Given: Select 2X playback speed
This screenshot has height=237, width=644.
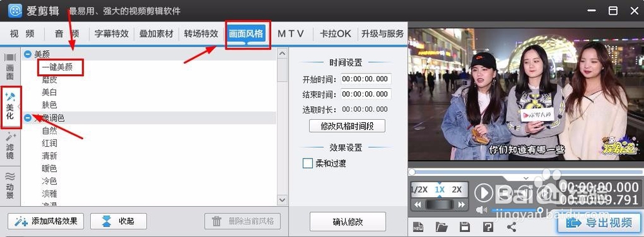Looking at the screenshot, I should coord(457,190).
